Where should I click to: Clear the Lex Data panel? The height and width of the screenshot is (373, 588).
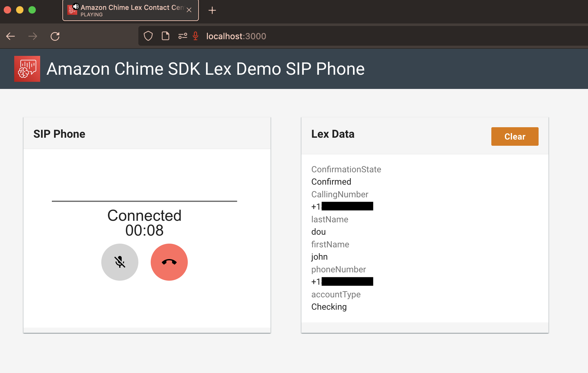(x=515, y=136)
